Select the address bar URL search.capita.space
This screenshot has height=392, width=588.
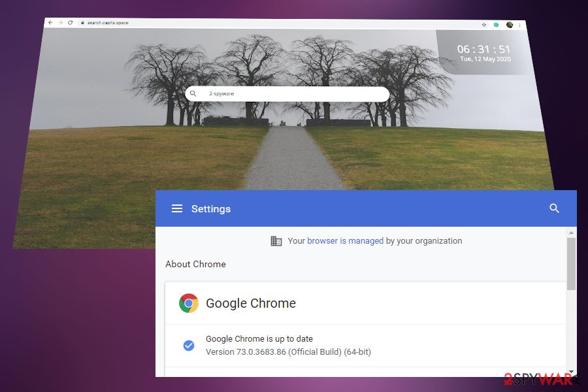tap(108, 23)
